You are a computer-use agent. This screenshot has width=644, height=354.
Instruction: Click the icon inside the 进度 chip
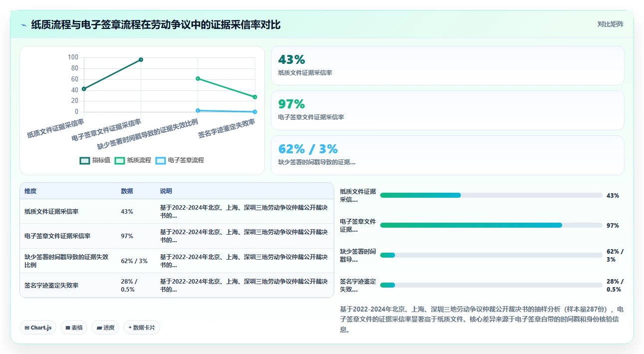click(x=99, y=328)
